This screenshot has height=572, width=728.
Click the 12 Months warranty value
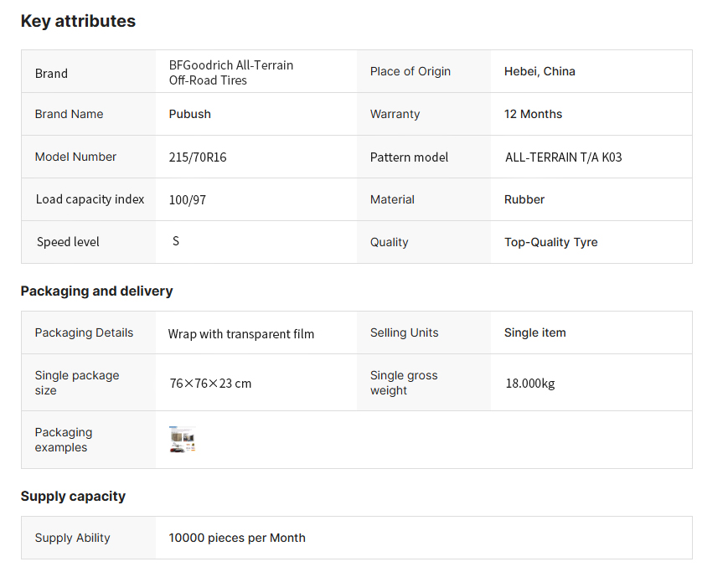click(x=533, y=114)
